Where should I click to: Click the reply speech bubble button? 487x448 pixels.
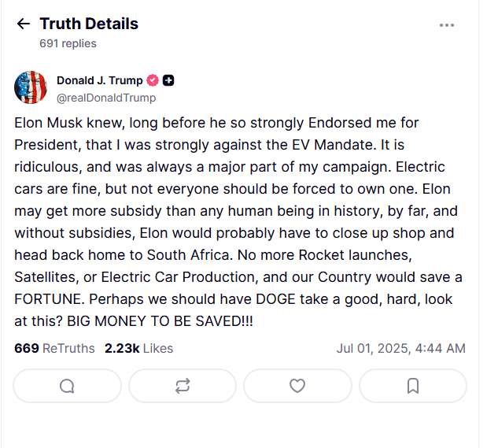[68, 386]
